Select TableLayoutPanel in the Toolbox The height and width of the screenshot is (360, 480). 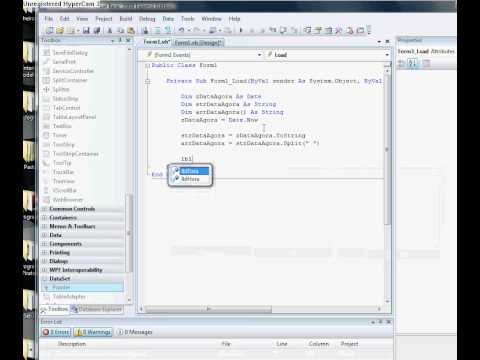click(74, 117)
